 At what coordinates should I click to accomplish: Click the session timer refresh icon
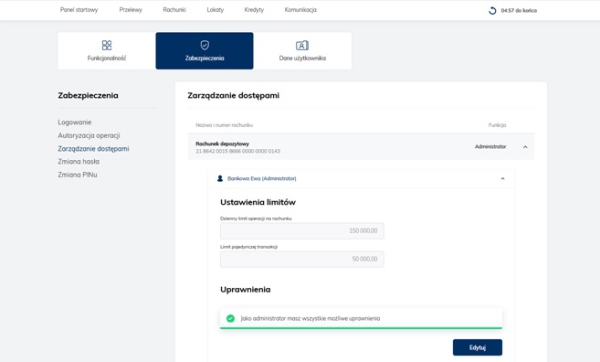pyautogui.click(x=492, y=11)
